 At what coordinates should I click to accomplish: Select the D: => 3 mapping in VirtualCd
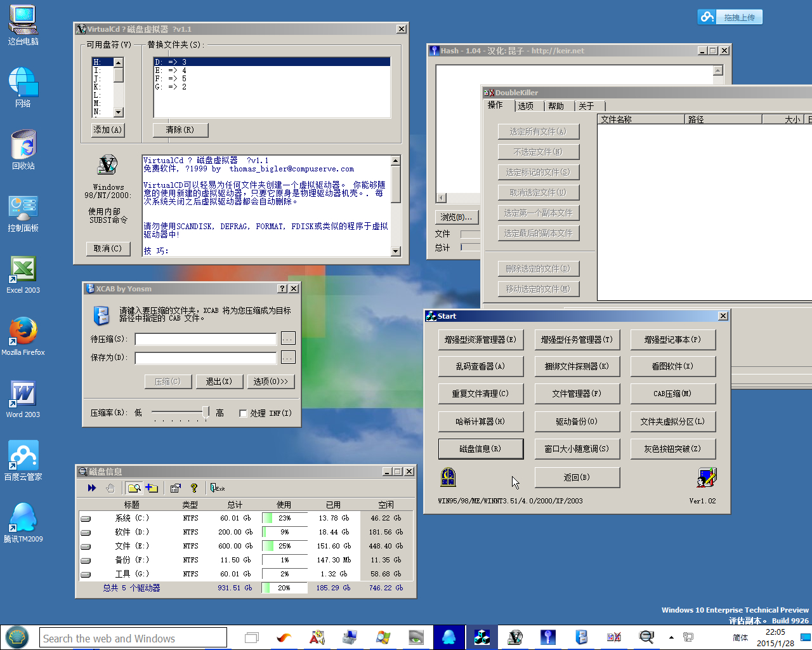click(x=272, y=62)
